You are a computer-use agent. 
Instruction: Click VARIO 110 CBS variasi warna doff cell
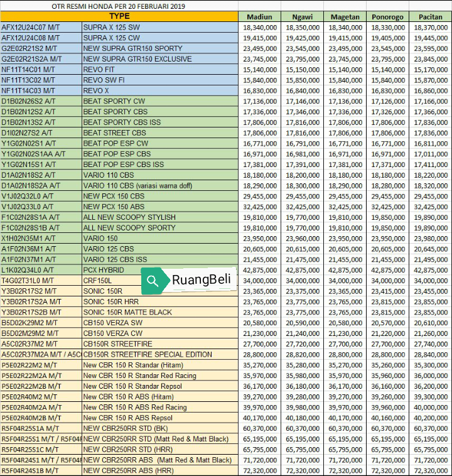(x=160, y=185)
